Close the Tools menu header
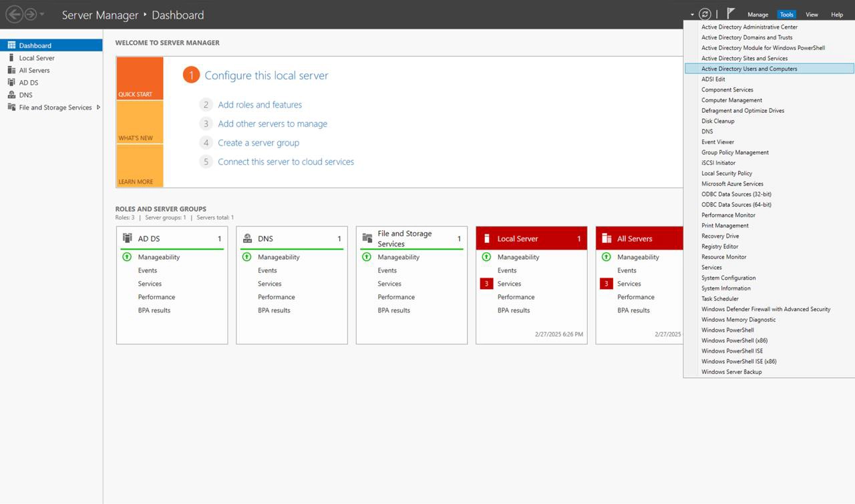The height and width of the screenshot is (504, 855). click(x=787, y=15)
